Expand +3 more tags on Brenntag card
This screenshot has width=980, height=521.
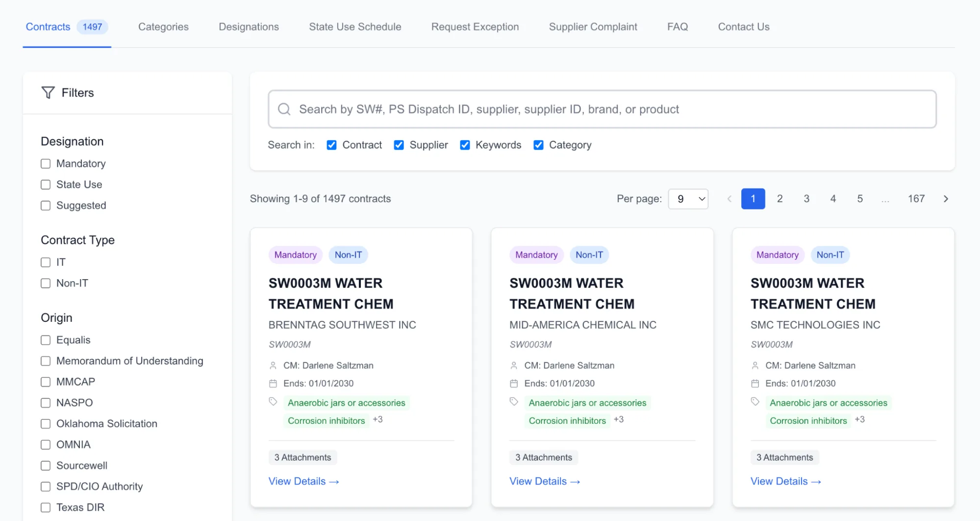[x=377, y=419]
